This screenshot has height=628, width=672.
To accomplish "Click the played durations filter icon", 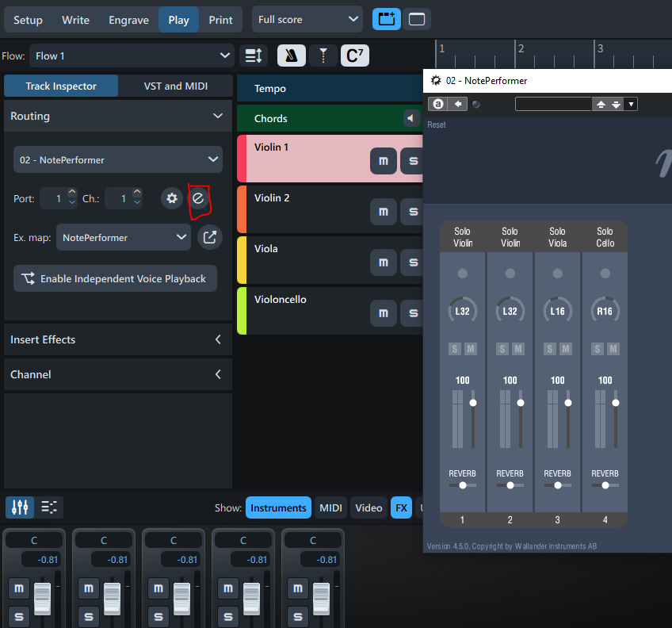I will click(323, 56).
